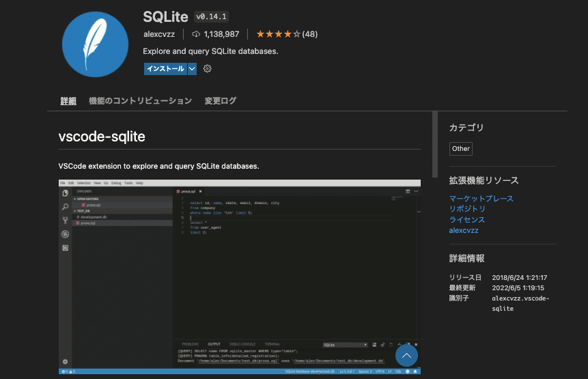Screen dimensions: 588x379
Task: Open the 機能のコントリビューション tab
Action: (x=140, y=101)
